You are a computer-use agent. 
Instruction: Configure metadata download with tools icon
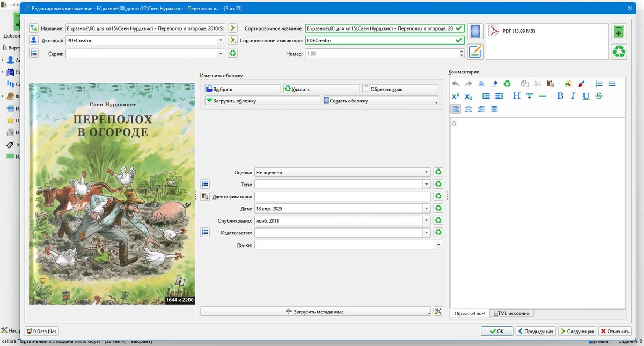coord(438,311)
